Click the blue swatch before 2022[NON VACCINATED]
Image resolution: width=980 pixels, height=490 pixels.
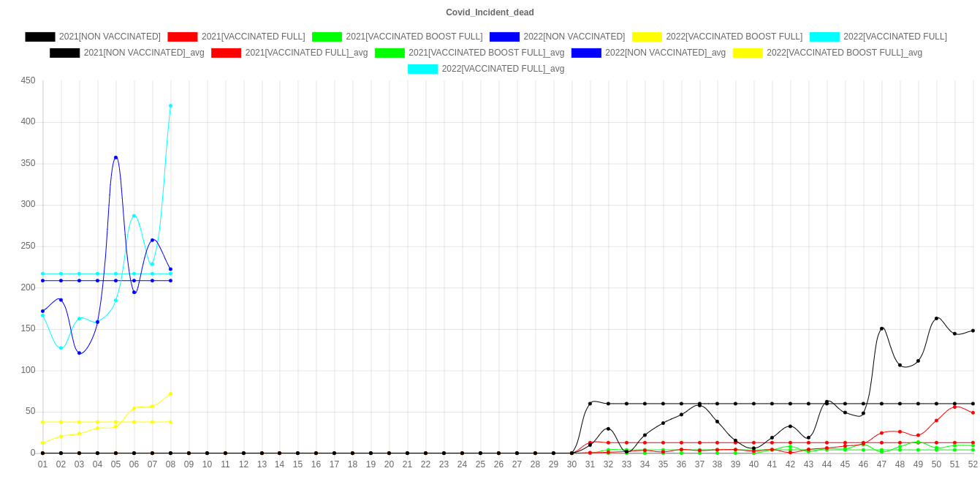505,37
